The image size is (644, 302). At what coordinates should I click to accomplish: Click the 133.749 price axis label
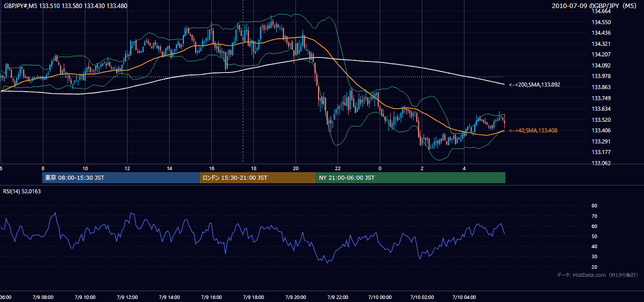[601, 98]
